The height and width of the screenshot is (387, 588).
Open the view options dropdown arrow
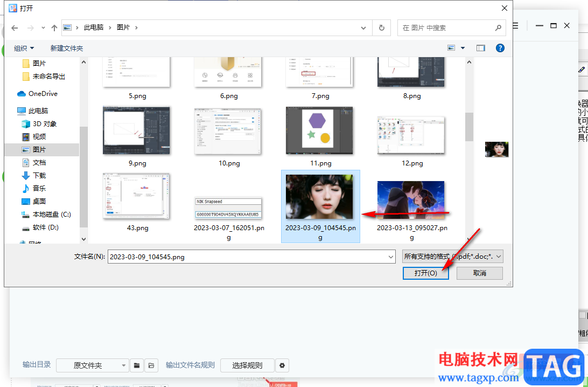[463, 48]
